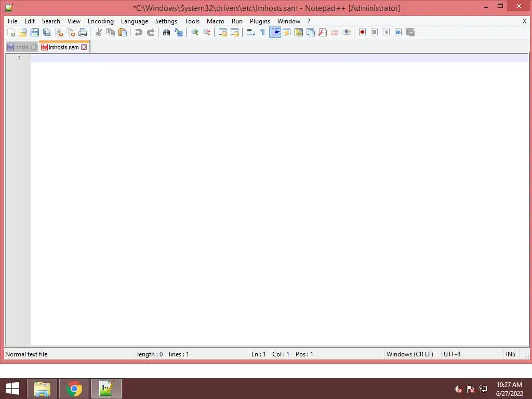532x399 pixels.
Task: Open the Encoding menu
Action: 101,21
